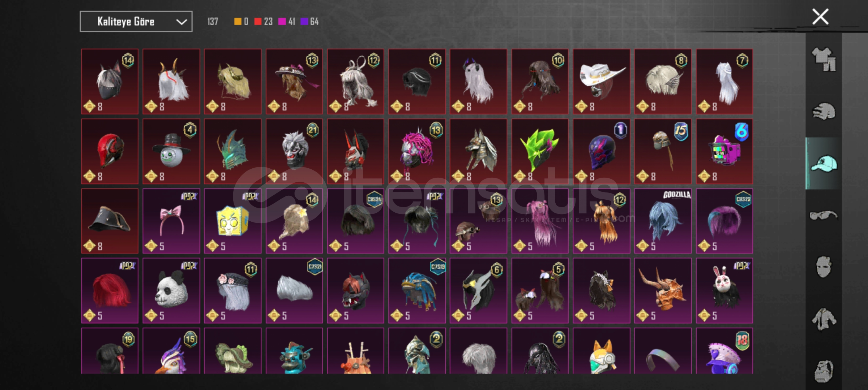Open the sunglasses category in sidebar

(824, 216)
